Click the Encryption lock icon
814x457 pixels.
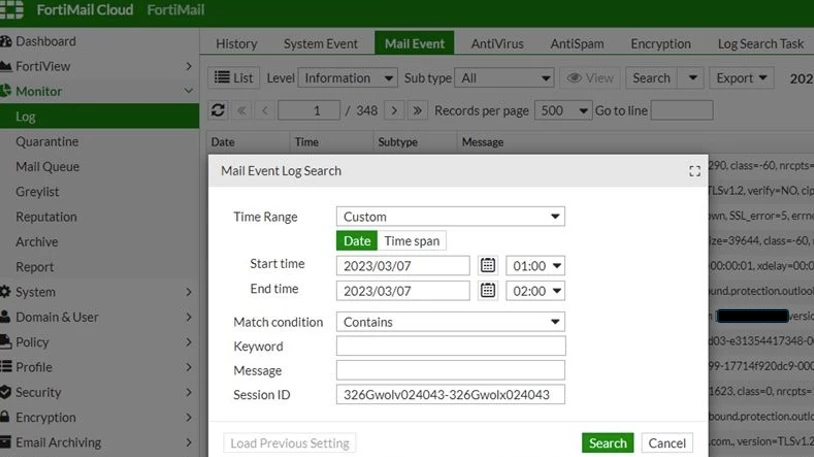click(x=5, y=416)
